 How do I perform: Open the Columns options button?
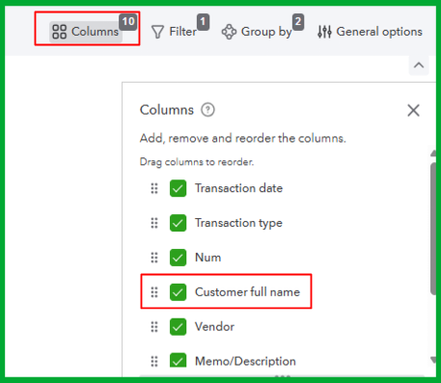86,32
